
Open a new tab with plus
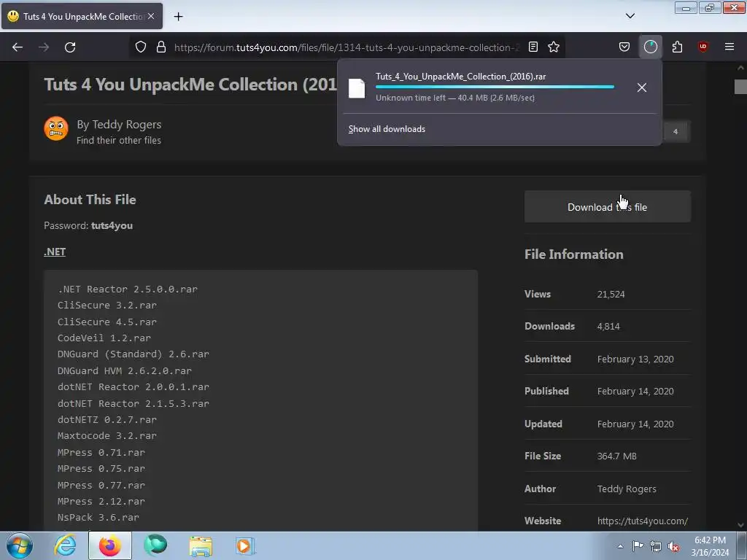pos(178,17)
